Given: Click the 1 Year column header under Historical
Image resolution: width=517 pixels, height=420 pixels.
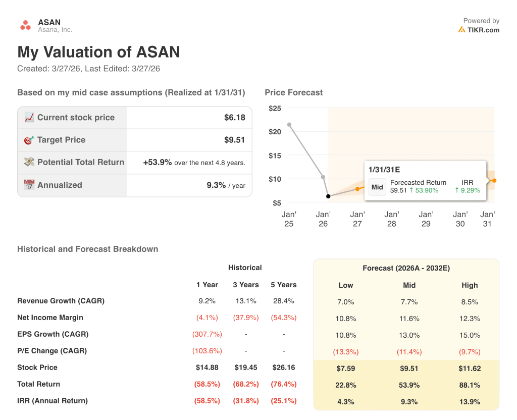Looking at the screenshot, I should point(207,285).
